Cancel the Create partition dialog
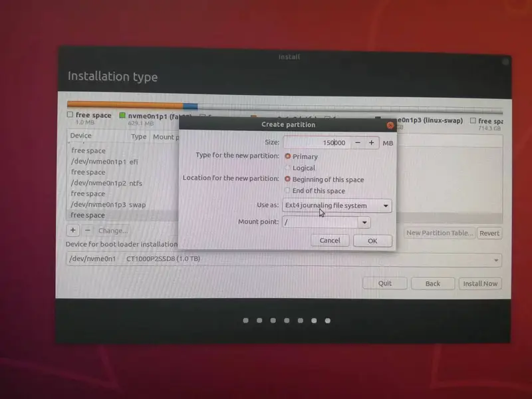Image resolution: width=532 pixels, height=399 pixels. point(330,241)
